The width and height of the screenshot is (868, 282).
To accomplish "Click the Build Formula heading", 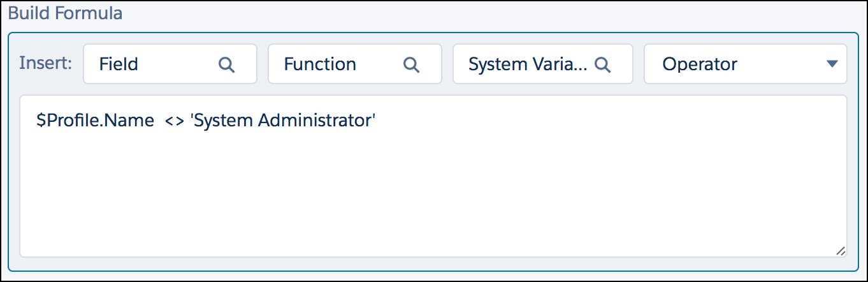I will pos(65,13).
